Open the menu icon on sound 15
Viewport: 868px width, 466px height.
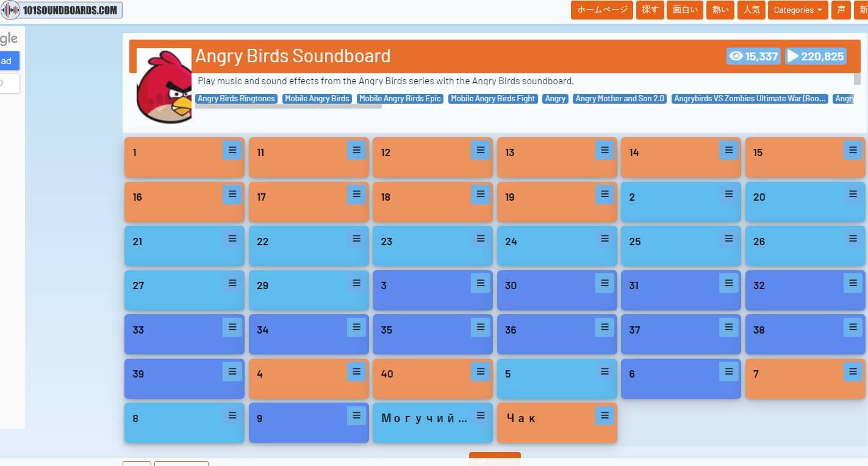(x=853, y=150)
